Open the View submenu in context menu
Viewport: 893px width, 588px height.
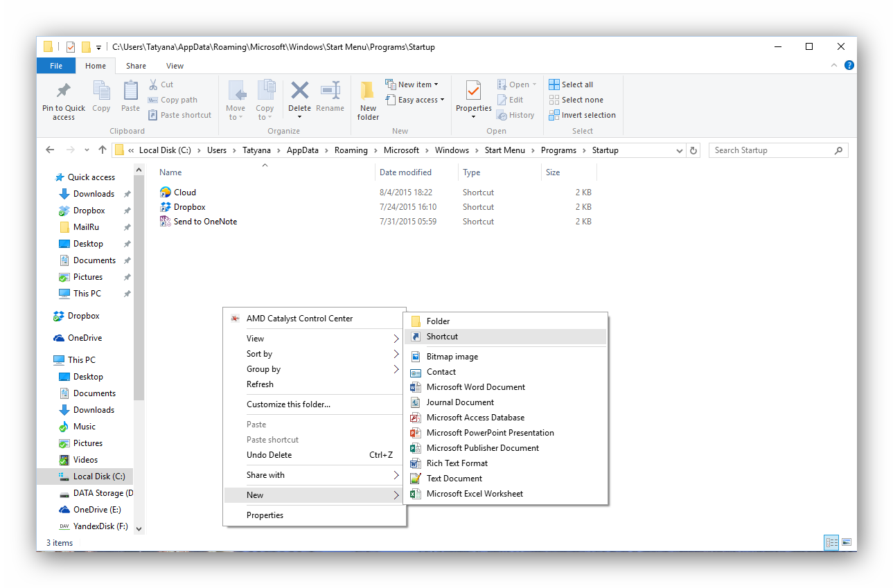(x=315, y=339)
